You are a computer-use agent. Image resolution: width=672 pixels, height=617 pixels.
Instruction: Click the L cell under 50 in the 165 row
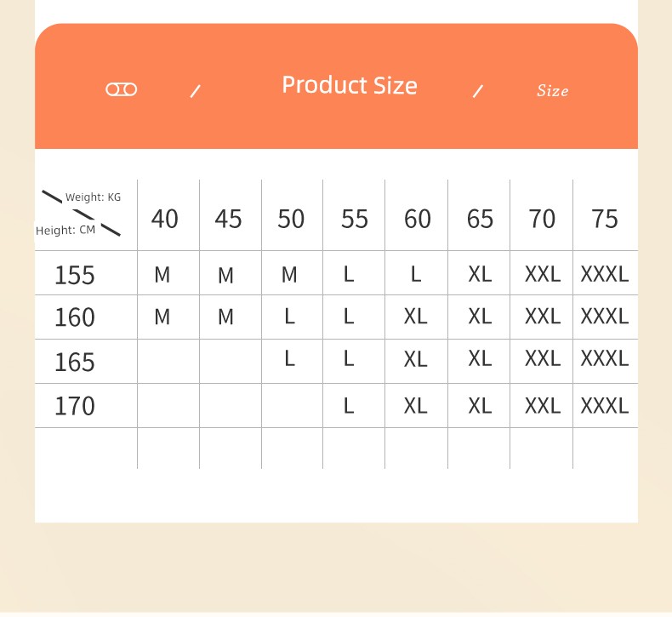[290, 358]
